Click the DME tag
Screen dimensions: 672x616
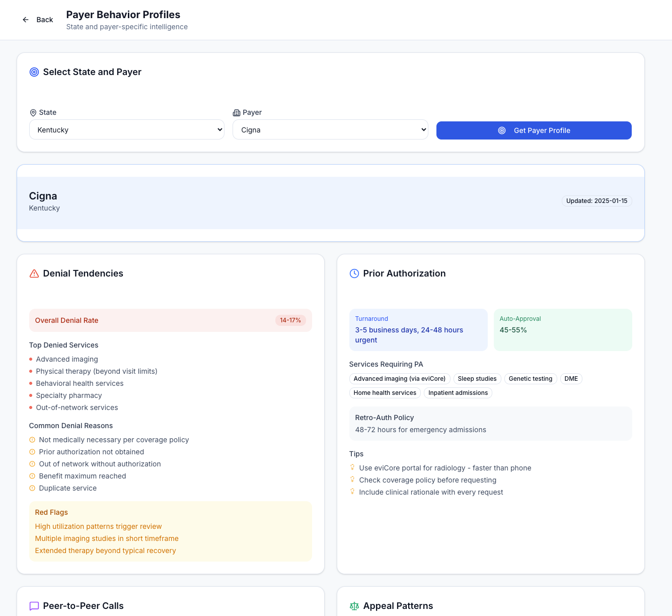[571, 379]
